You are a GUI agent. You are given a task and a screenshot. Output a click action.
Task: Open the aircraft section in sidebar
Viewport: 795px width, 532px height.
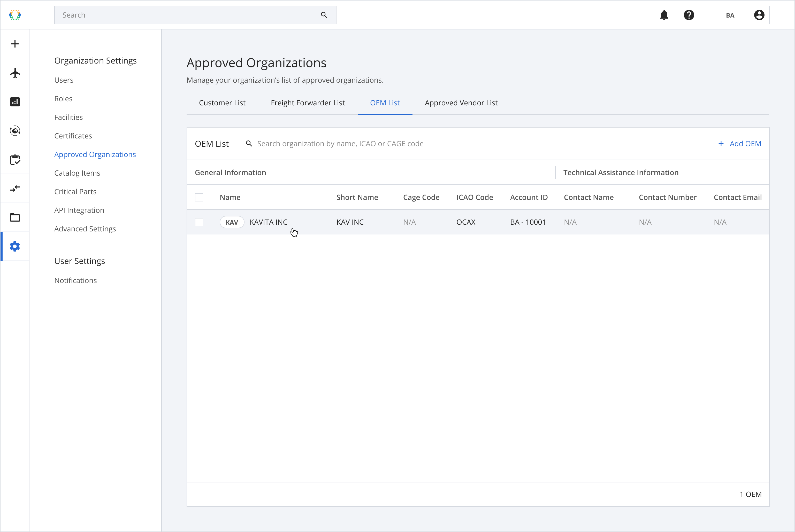(15, 73)
